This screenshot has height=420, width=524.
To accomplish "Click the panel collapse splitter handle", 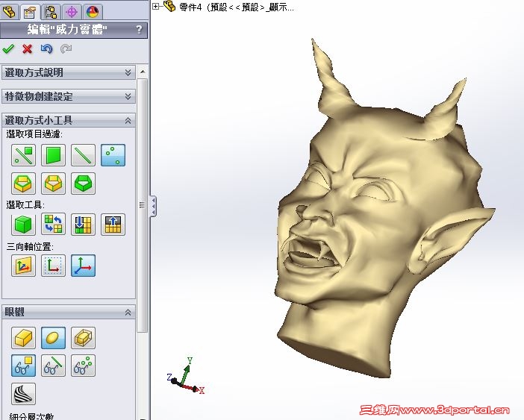I will click(x=153, y=207).
